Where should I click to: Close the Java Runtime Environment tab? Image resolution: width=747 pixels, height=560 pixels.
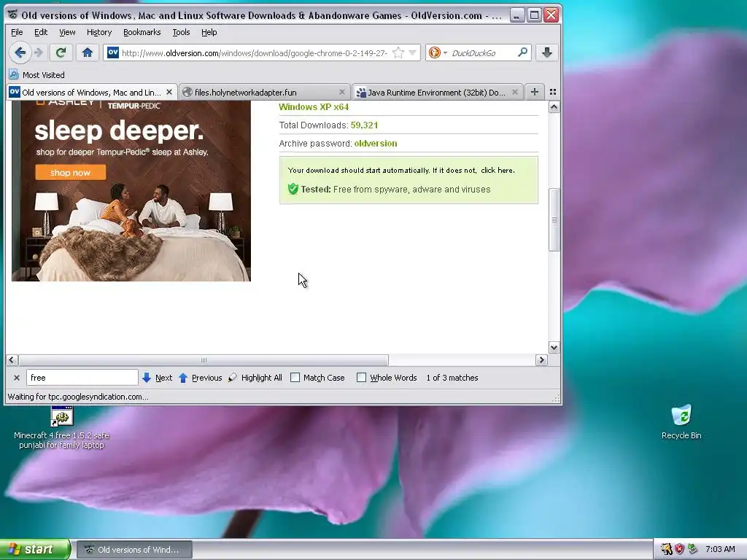(514, 93)
